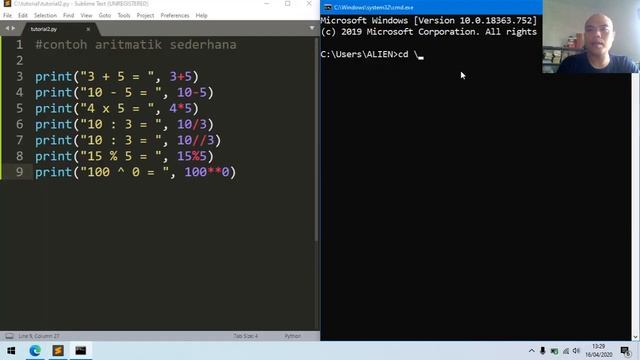This screenshot has height=360, width=640.
Task: Click line number 2 in the gutter
Action: [20, 60]
